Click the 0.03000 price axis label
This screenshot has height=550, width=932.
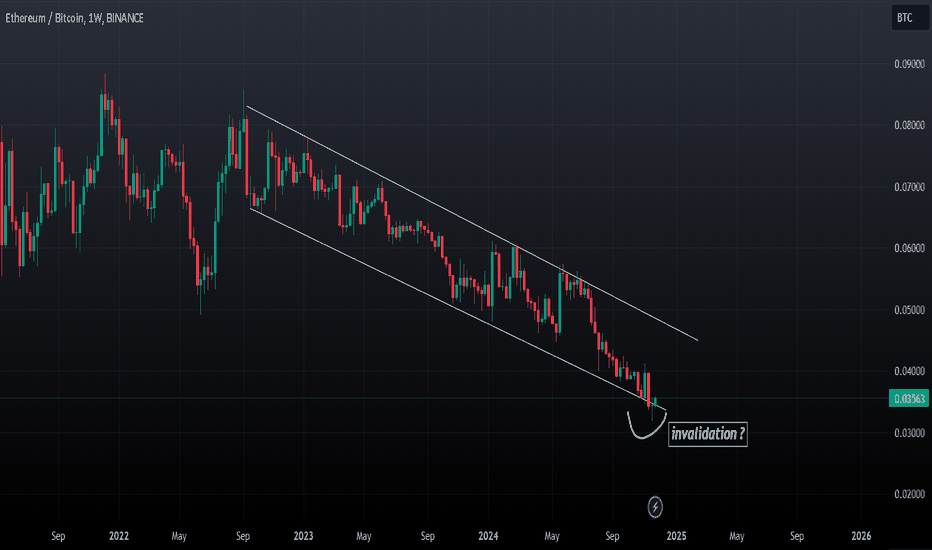tap(909, 433)
